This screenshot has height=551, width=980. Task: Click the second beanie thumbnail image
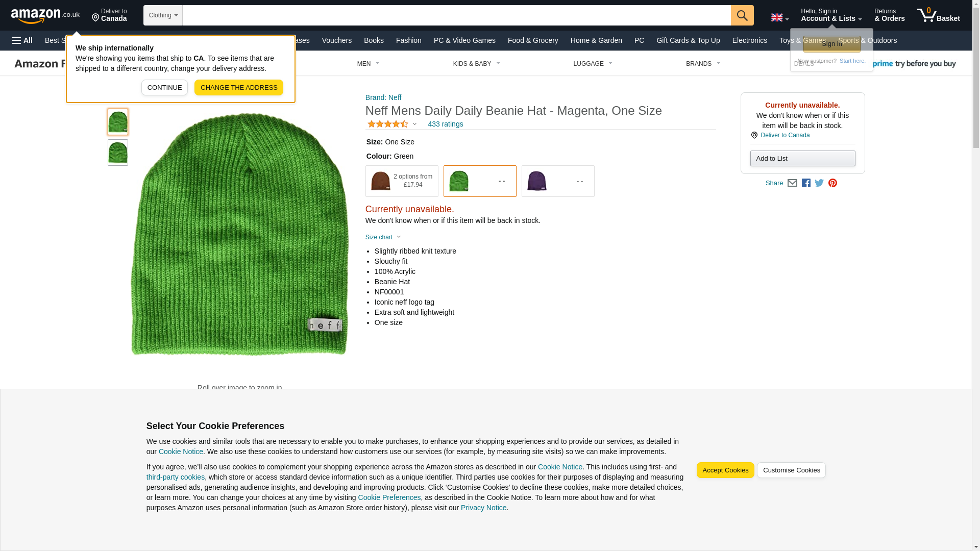point(118,153)
